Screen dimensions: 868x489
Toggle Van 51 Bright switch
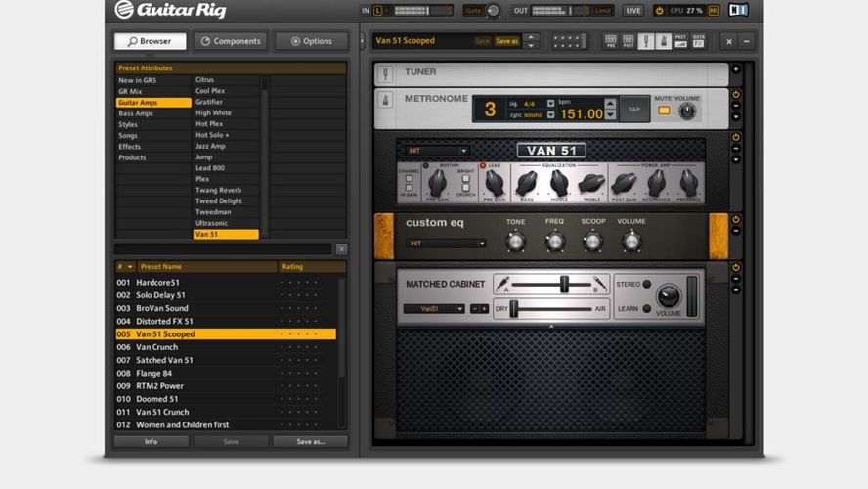point(465,178)
